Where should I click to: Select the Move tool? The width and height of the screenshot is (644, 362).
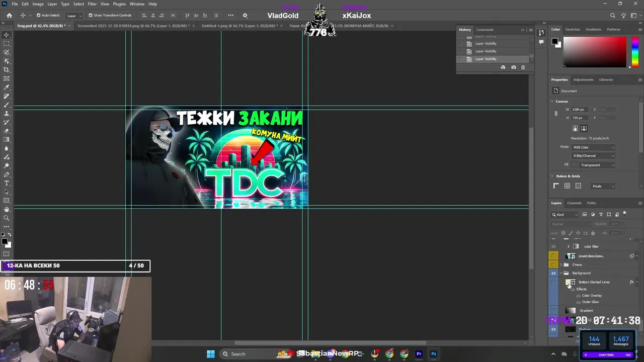click(x=7, y=35)
